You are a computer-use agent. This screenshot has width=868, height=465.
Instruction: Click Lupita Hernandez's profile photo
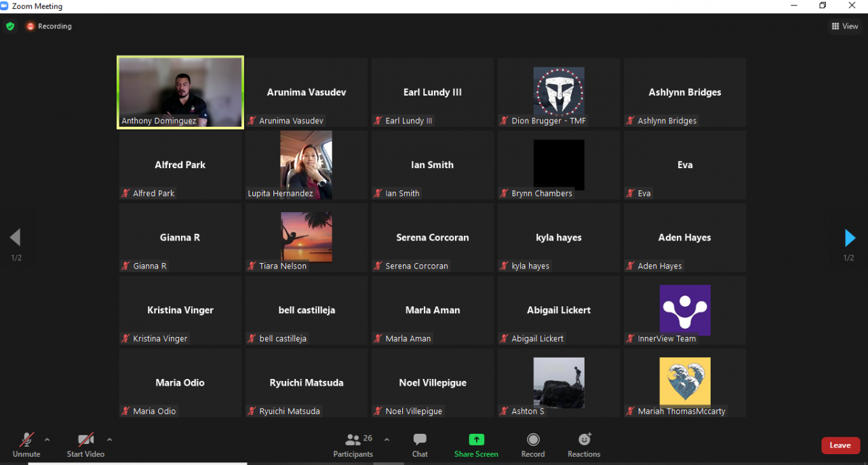[x=306, y=165]
